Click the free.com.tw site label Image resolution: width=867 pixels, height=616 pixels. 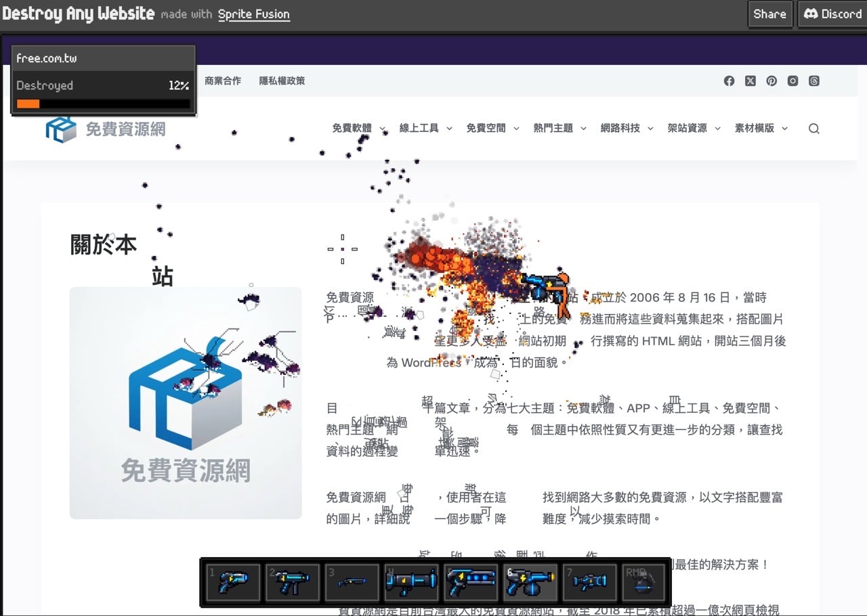(x=47, y=58)
